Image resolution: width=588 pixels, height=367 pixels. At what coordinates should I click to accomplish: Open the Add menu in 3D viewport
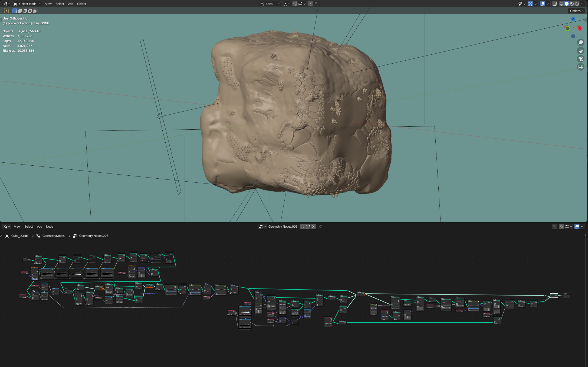71,4
